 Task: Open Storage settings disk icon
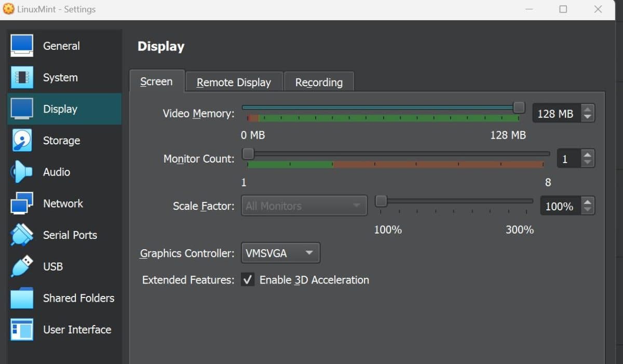coord(22,141)
